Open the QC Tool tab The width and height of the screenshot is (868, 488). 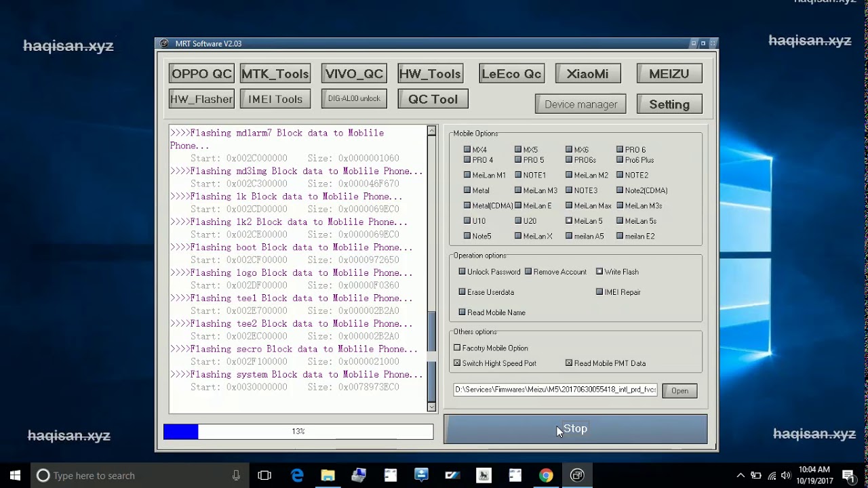click(433, 99)
